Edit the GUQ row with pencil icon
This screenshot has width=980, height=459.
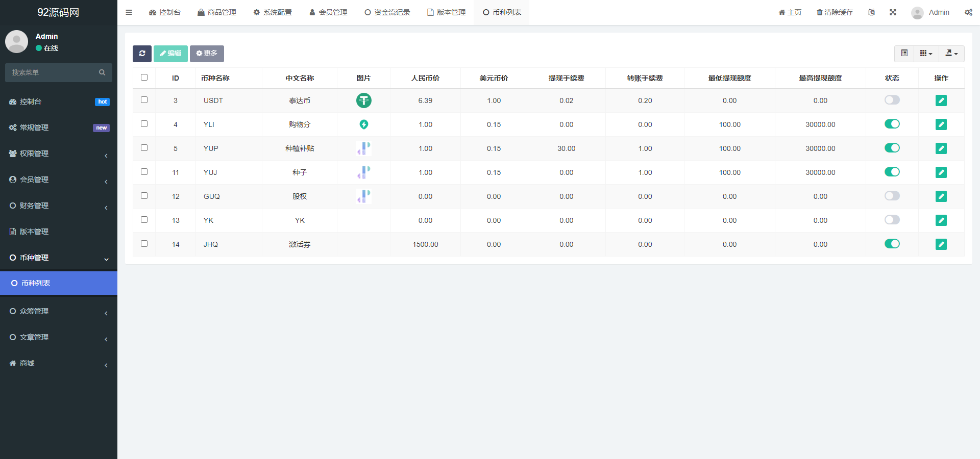pos(941,196)
